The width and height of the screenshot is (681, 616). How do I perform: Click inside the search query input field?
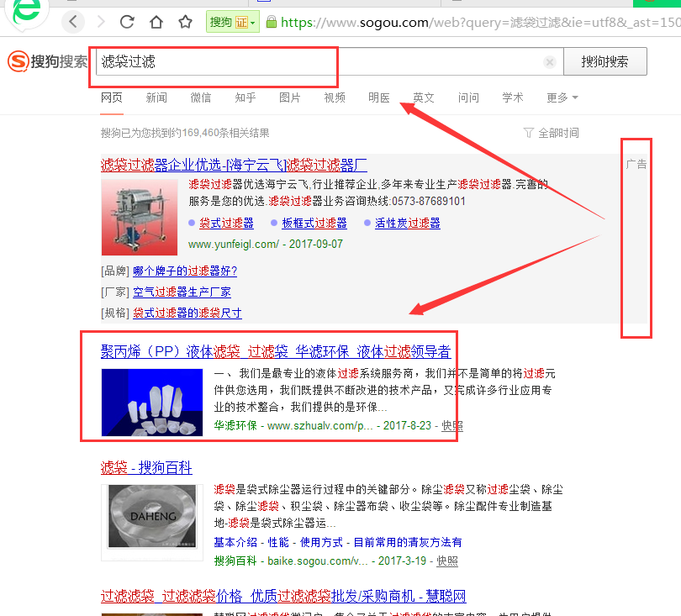pos(319,62)
